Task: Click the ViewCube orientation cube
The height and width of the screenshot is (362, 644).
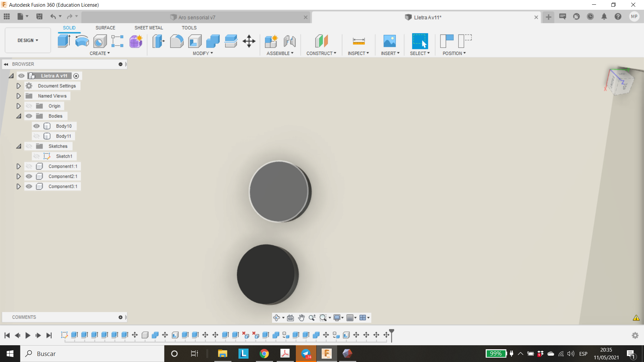Action: pos(621,82)
